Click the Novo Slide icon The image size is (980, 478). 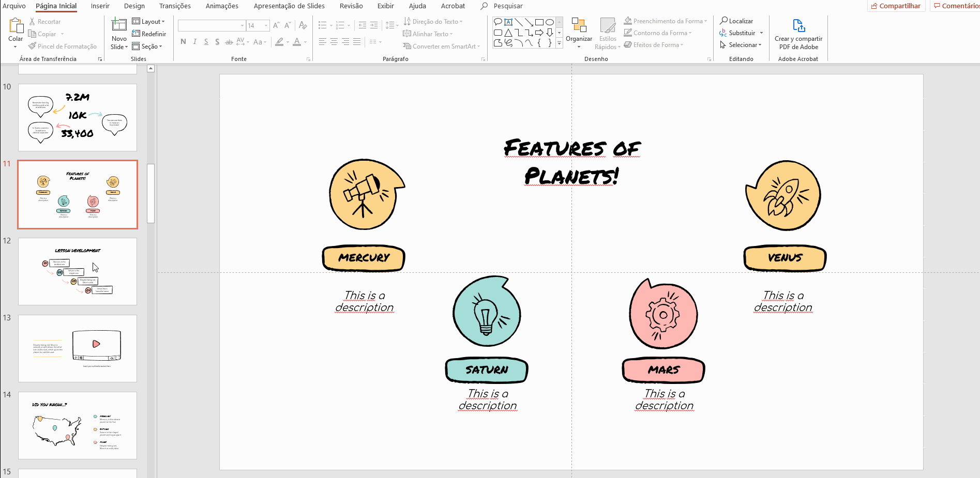click(x=119, y=25)
